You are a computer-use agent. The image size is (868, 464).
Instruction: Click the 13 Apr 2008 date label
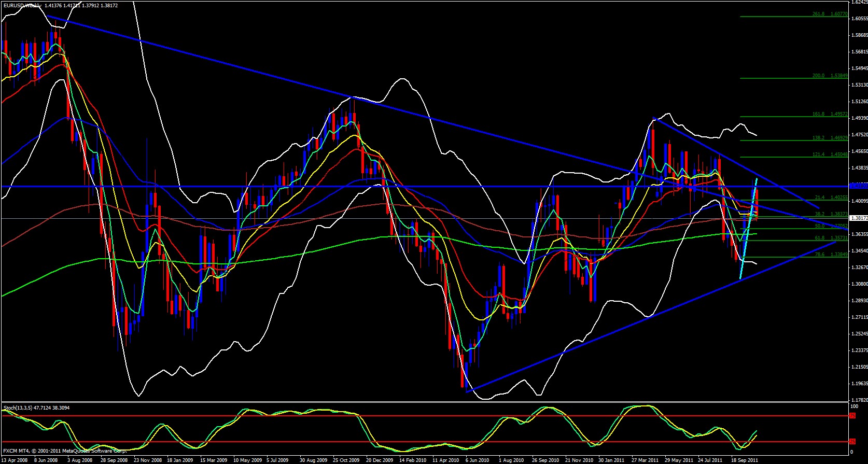coord(15,460)
